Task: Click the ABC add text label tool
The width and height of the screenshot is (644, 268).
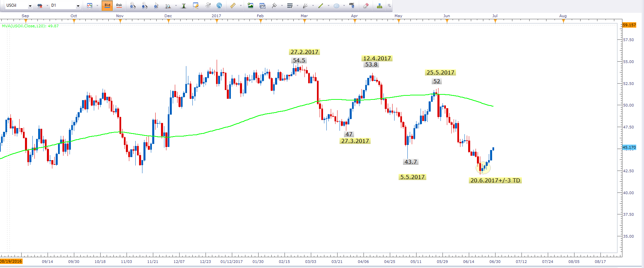Action: point(352,5)
